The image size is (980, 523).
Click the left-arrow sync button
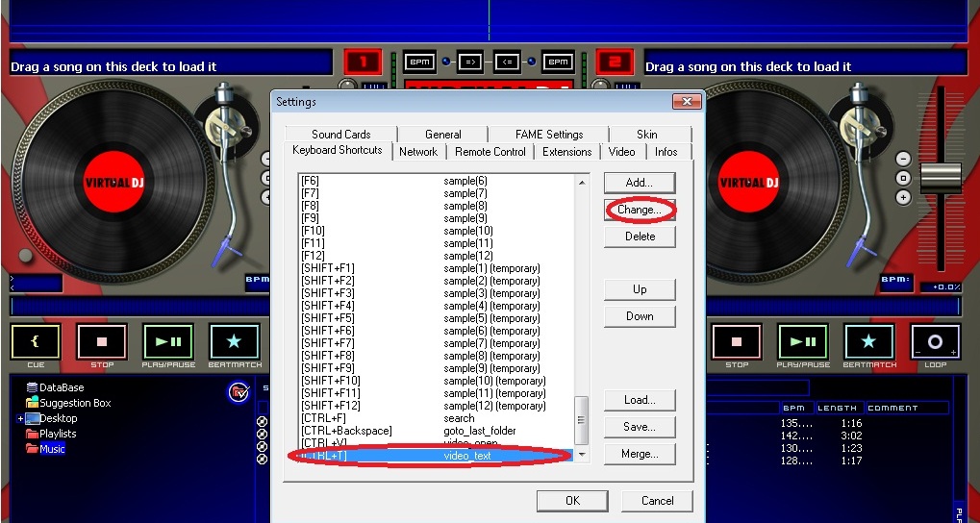[x=508, y=62]
